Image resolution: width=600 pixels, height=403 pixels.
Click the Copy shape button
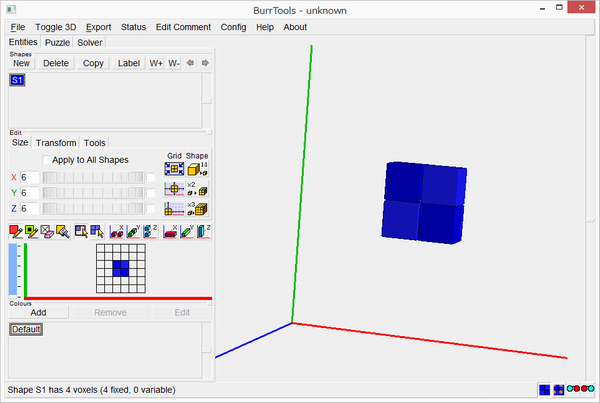pos(93,63)
